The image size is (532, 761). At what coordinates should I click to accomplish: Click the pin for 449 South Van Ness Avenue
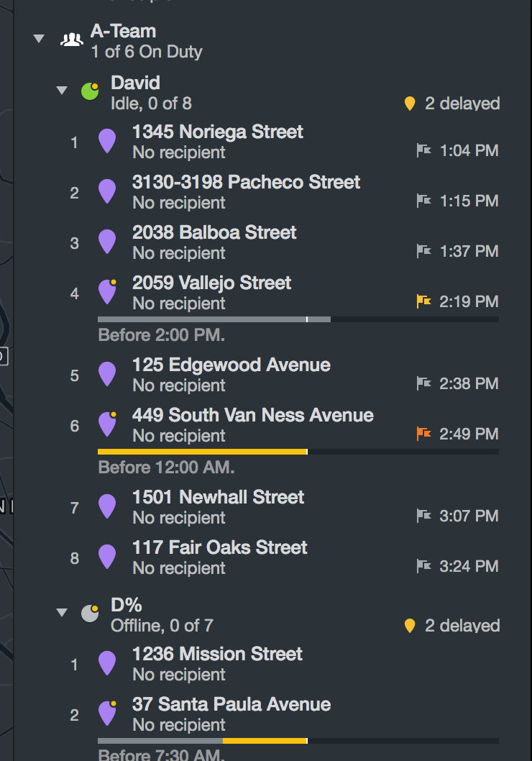coord(107,424)
